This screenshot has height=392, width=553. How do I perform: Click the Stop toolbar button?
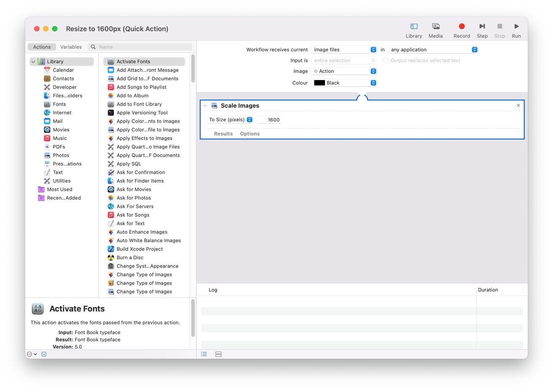[499, 31]
